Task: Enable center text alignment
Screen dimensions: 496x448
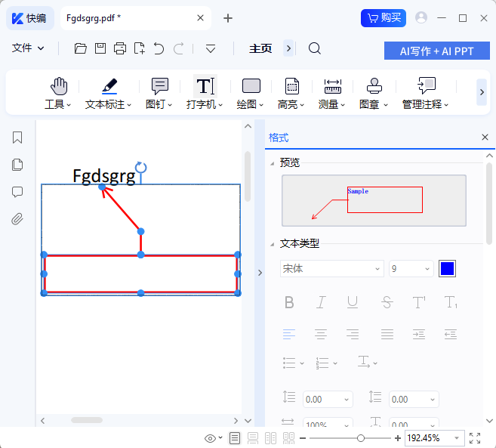Action: click(x=321, y=334)
